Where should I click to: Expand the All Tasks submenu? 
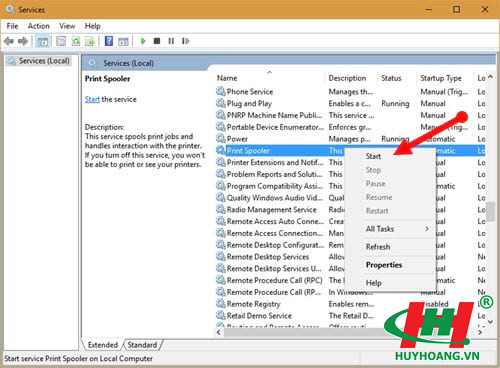click(x=390, y=229)
